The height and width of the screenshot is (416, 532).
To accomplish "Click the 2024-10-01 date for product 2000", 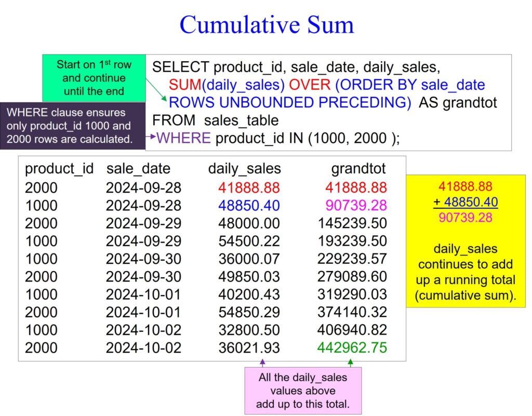I will coord(143,312).
